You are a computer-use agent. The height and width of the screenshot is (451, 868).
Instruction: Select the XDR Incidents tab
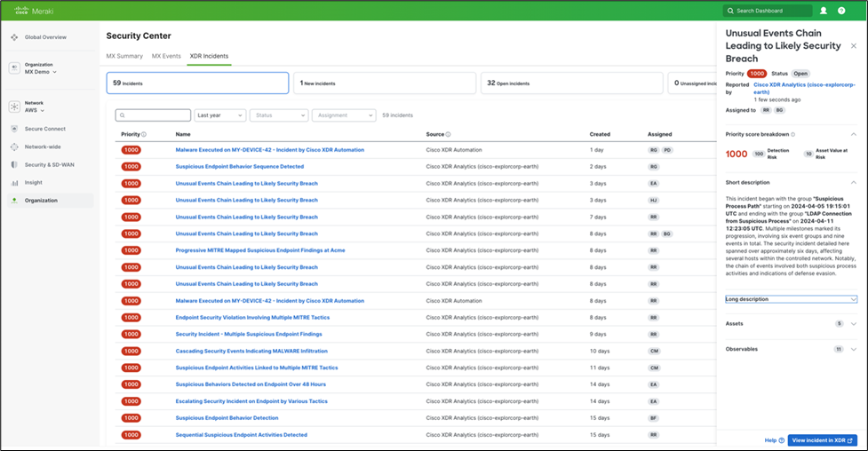[x=209, y=56]
